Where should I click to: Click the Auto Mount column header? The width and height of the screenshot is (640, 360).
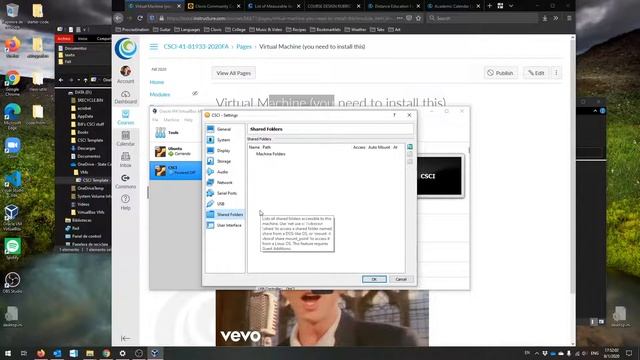pyautogui.click(x=379, y=147)
